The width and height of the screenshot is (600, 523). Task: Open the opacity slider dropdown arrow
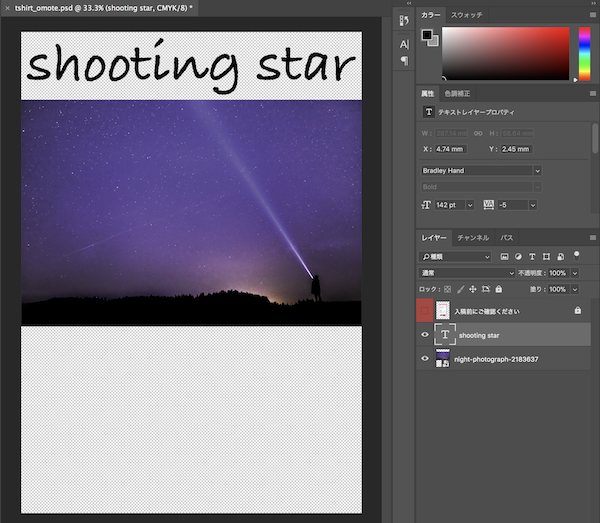point(575,273)
